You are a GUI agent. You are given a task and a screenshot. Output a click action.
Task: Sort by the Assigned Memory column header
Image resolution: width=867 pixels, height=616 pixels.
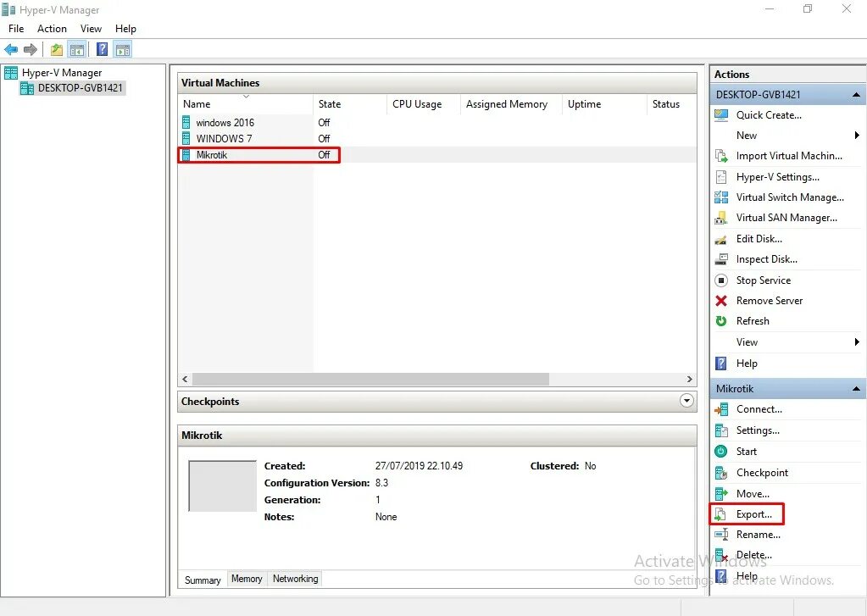(511, 104)
